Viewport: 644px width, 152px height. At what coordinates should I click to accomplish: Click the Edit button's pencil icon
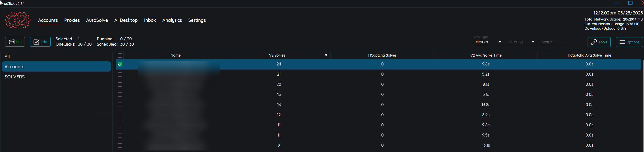[x=36, y=42]
